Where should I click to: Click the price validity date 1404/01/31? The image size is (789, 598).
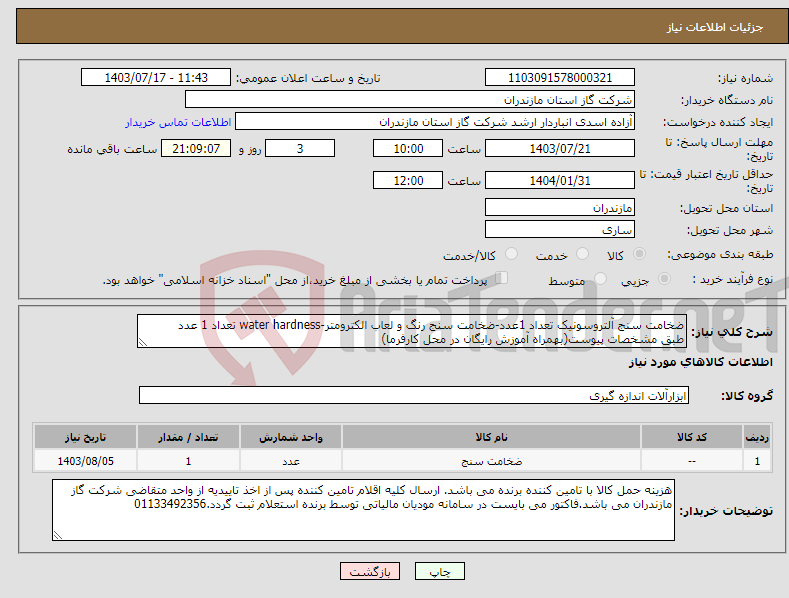[x=560, y=180]
